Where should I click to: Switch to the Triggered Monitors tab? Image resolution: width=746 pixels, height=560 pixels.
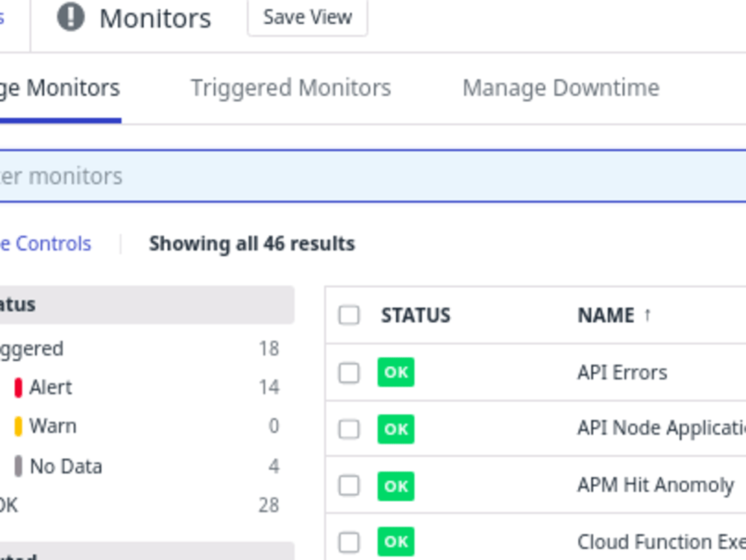(290, 87)
